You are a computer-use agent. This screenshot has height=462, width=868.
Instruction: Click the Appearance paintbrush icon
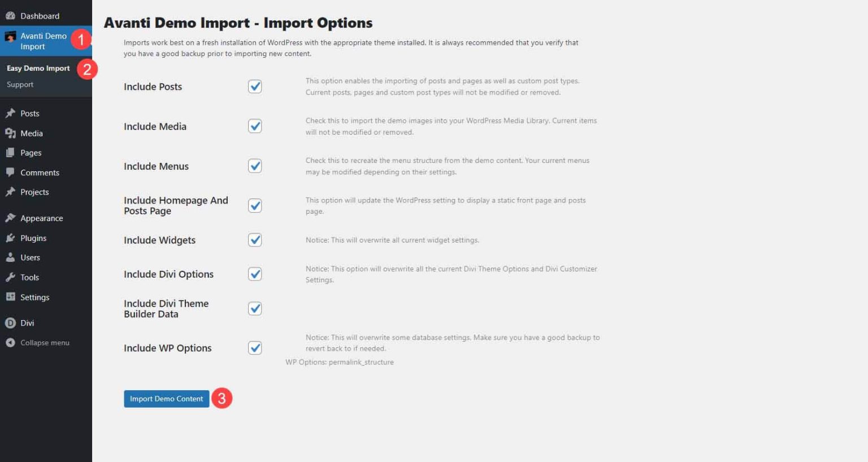[10, 218]
